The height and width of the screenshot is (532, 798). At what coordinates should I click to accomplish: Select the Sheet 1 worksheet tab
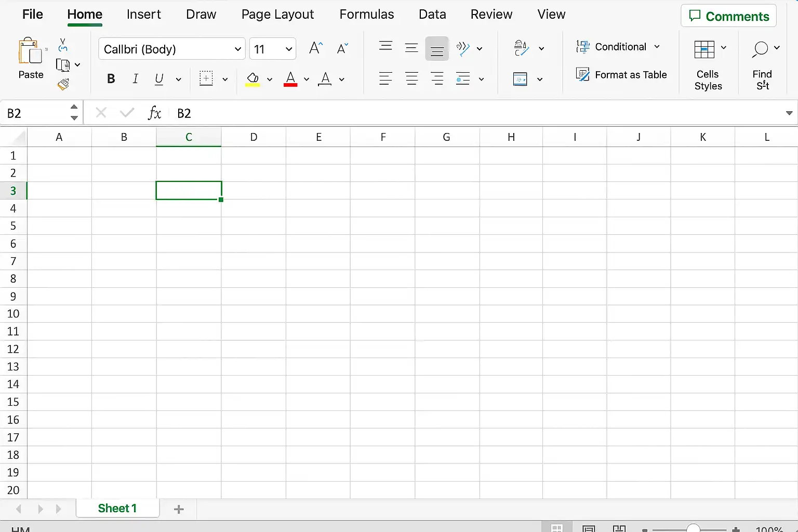pyautogui.click(x=117, y=508)
